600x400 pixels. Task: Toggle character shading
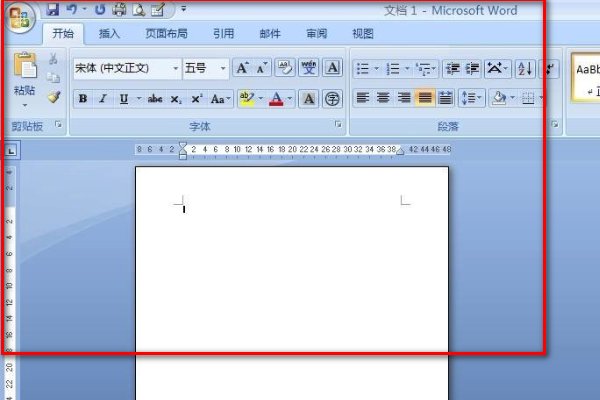tap(309, 99)
